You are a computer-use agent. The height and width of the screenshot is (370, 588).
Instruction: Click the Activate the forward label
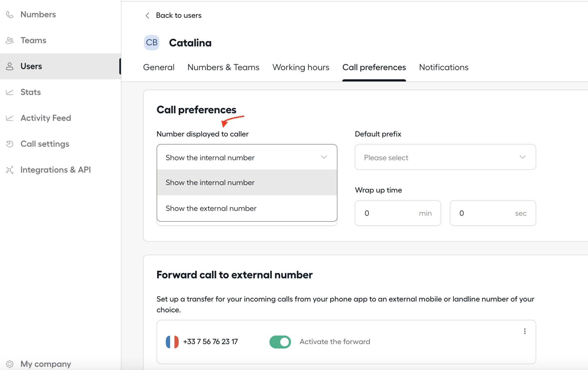[x=335, y=342]
